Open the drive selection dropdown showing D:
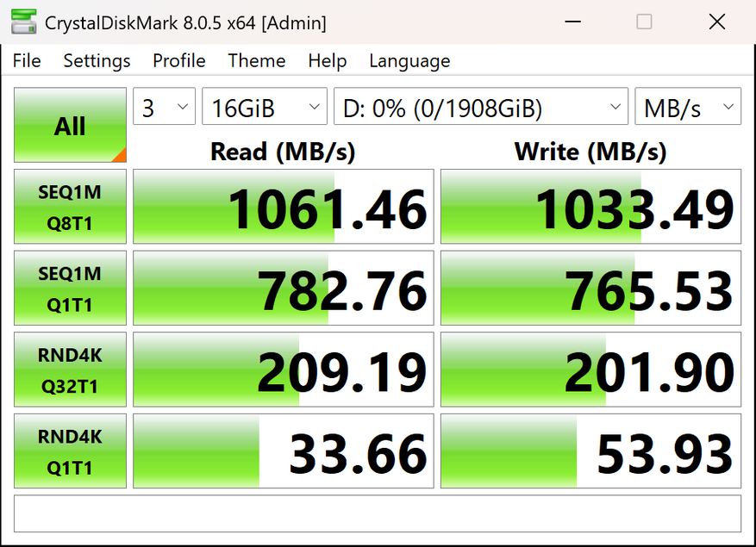 coord(481,106)
